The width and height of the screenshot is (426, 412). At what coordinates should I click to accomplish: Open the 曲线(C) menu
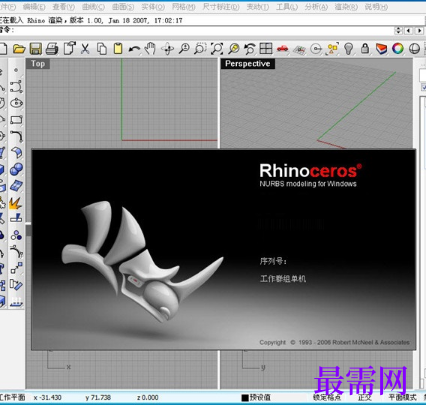(93, 7)
